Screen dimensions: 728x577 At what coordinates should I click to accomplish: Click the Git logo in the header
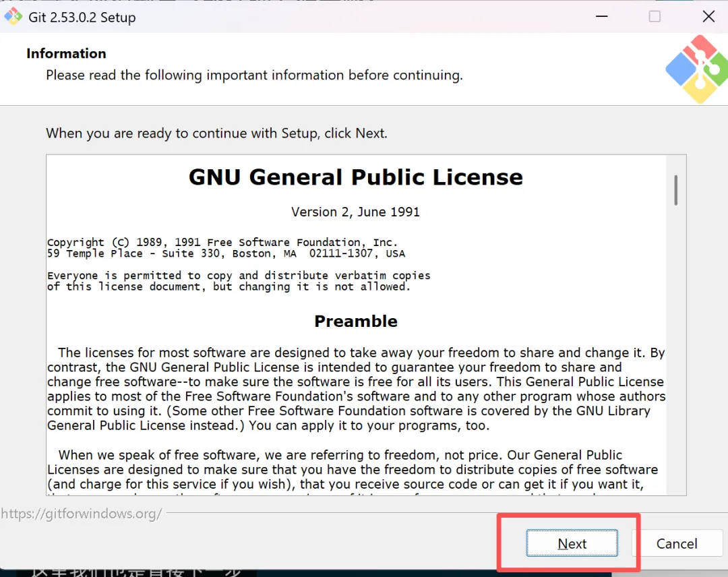click(x=696, y=69)
